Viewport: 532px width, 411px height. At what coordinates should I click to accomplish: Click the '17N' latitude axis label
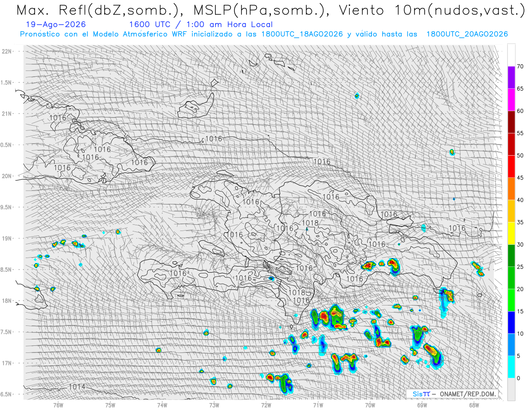tap(8, 363)
